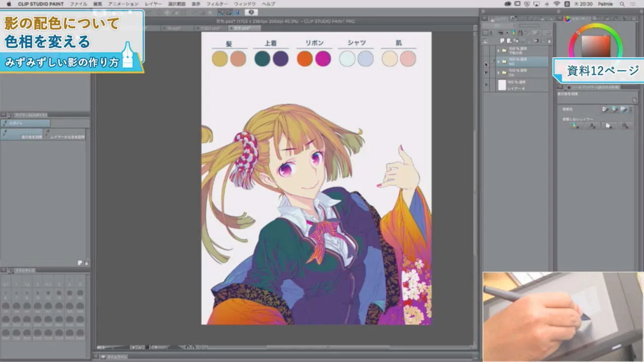Open the レイヤー menu
The image size is (644, 362).
pyautogui.click(x=153, y=4)
